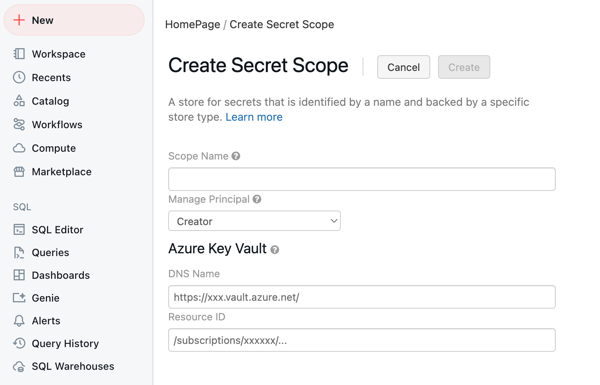The width and height of the screenshot is (600, 385).
Task: Click the SQL Warehouses cloud icon
Action: click(19, 366)
